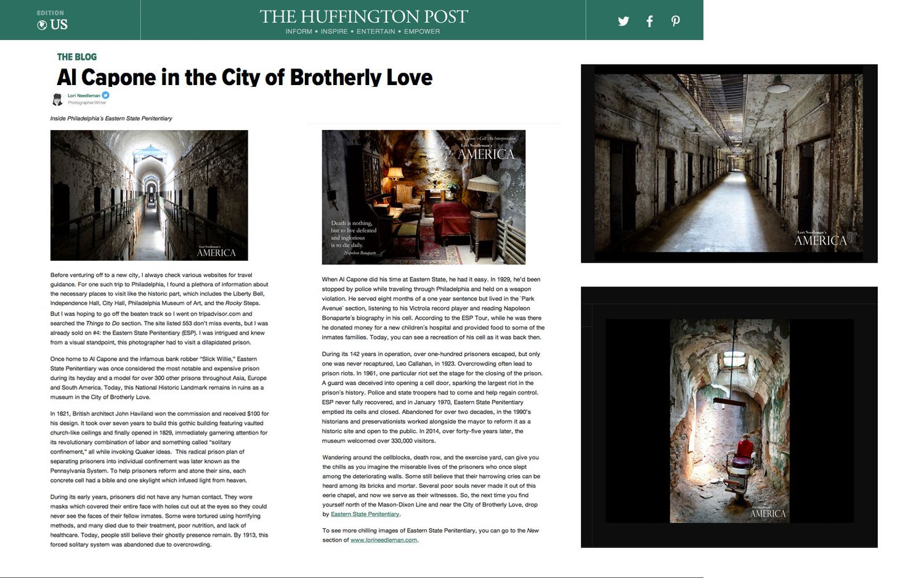Click the Facebook share icon
This screenshot has height=578, width=924.
[x=649, y=21]
